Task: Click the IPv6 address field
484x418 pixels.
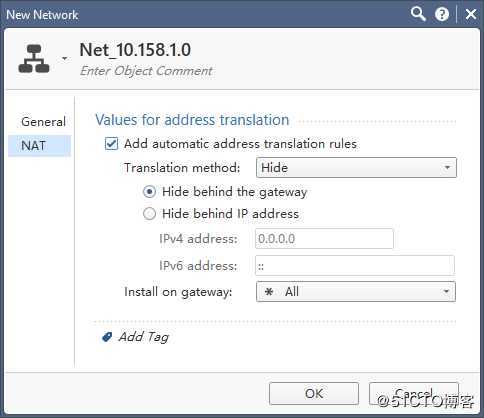Action: [x=355, y=266]
